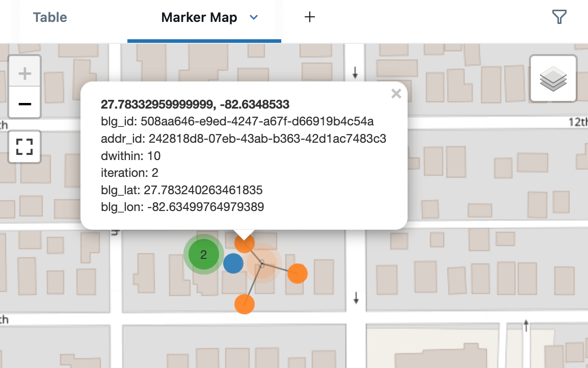Click the blue map marker
This screenshot has height=368, width=588.
tap(233, 264)
